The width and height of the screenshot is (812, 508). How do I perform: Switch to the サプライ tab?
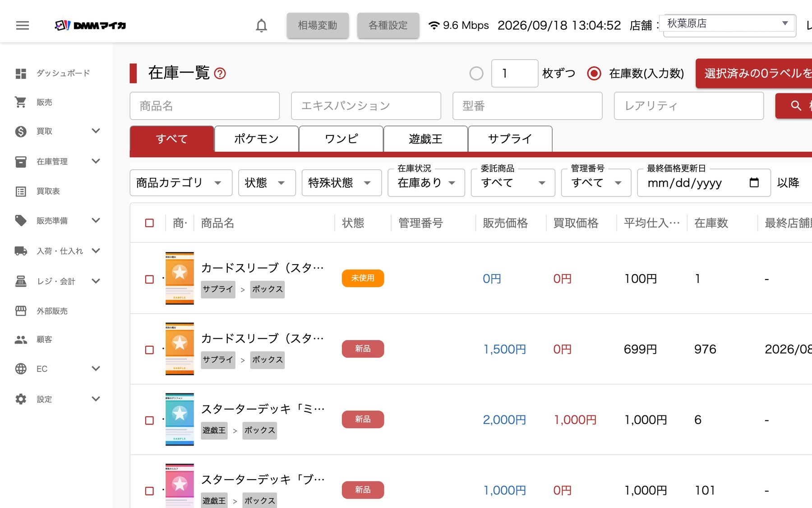(510, 139)
